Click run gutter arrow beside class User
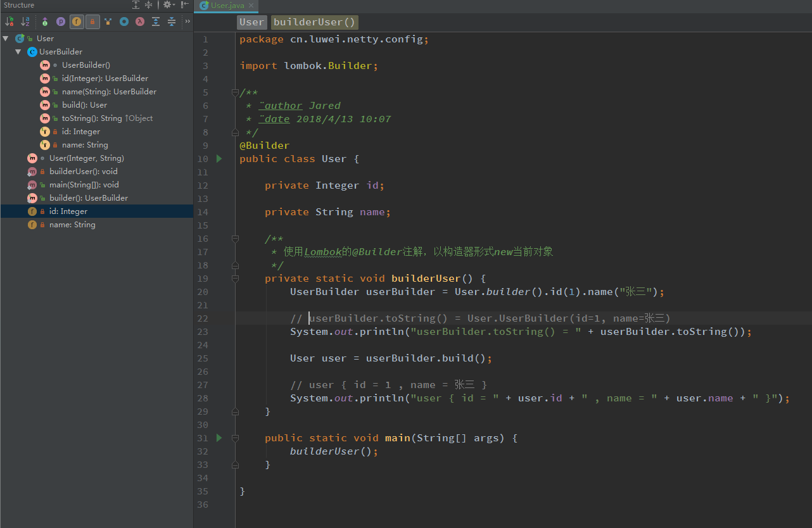Image resolution: width=812 pixels, height=528 pixels. pyautogui.click(x=219, y=159)
